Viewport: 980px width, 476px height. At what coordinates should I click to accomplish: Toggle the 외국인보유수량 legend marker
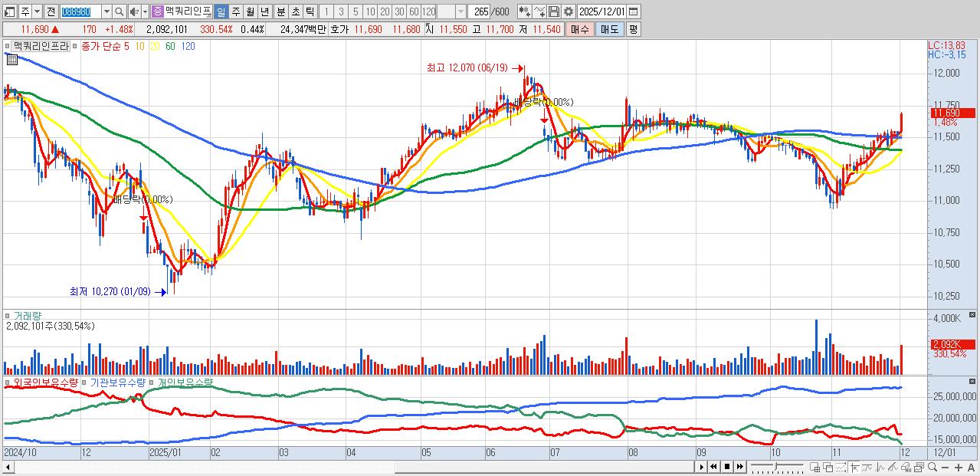click(x=8, y=381)
